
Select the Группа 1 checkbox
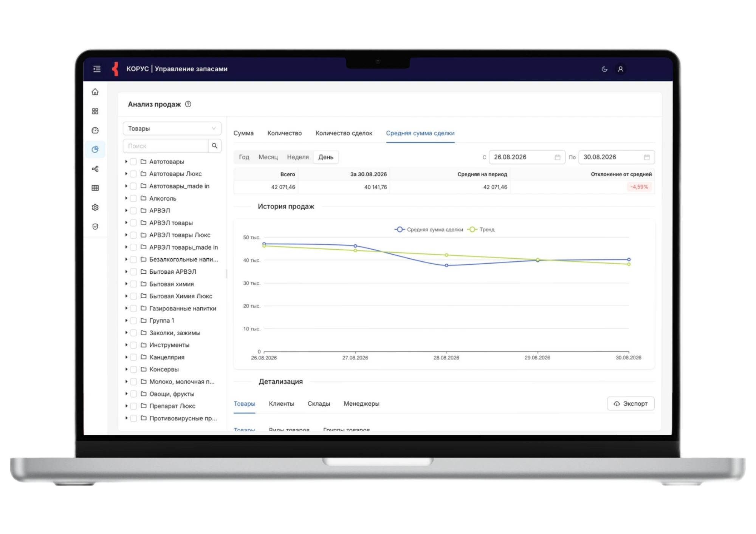tap(133, 321)
